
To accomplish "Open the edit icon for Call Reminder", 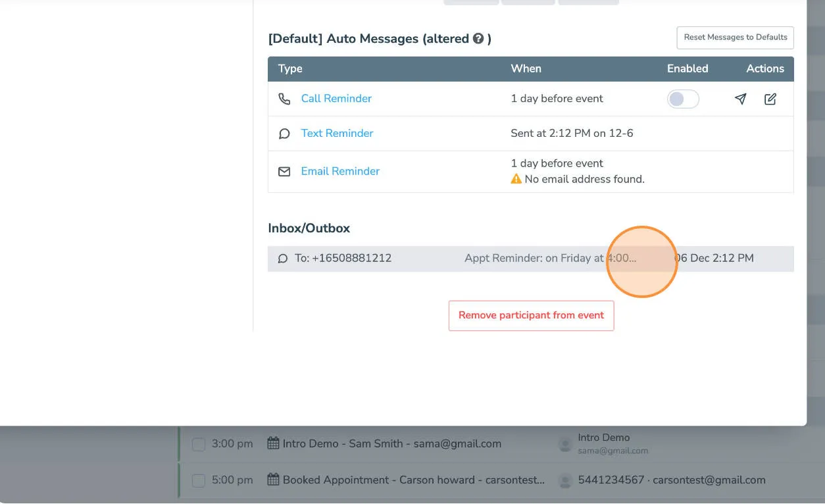I will [x=770, y=99].
